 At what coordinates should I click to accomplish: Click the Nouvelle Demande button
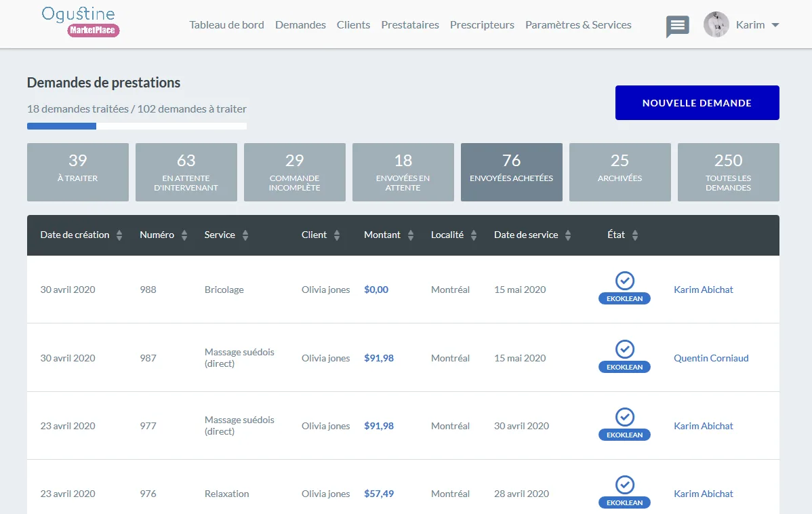[697, 102]
